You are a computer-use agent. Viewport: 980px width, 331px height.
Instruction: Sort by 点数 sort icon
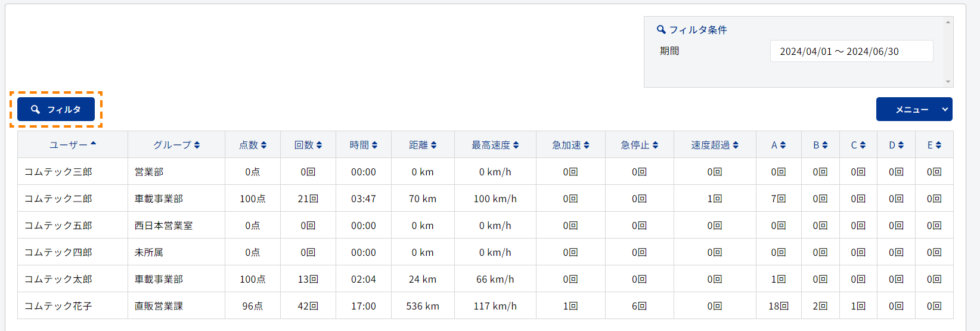coord(264,145)
